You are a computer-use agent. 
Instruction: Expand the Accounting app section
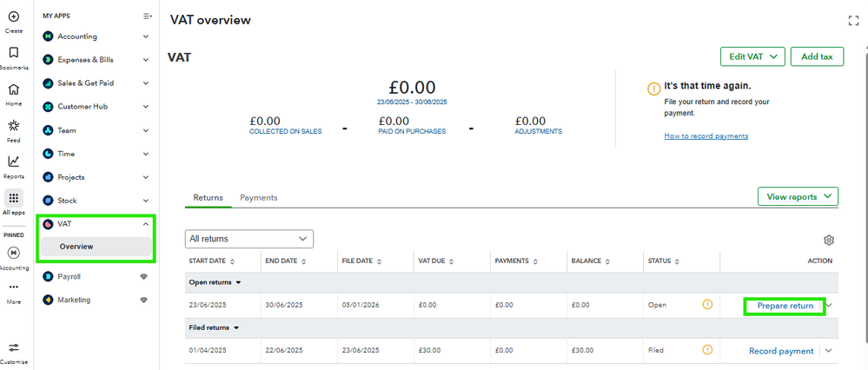pyautogui.click(x=146, y=36)
